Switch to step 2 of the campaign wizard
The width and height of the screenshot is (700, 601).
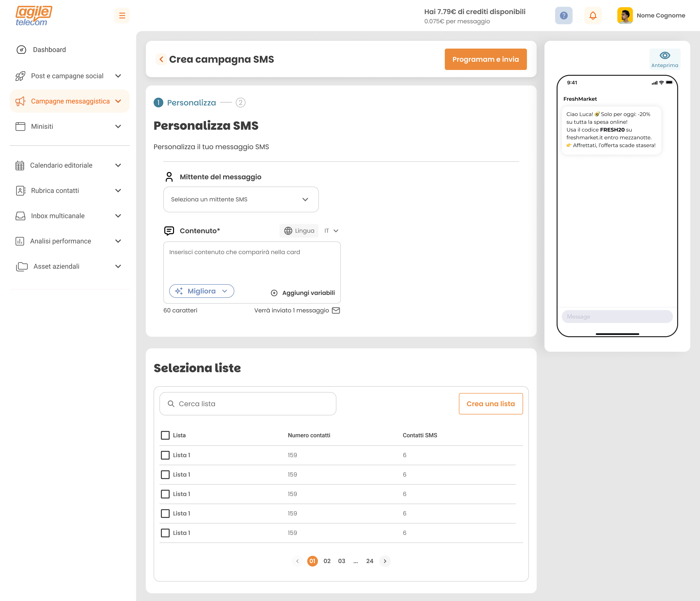tap(241, 102)
